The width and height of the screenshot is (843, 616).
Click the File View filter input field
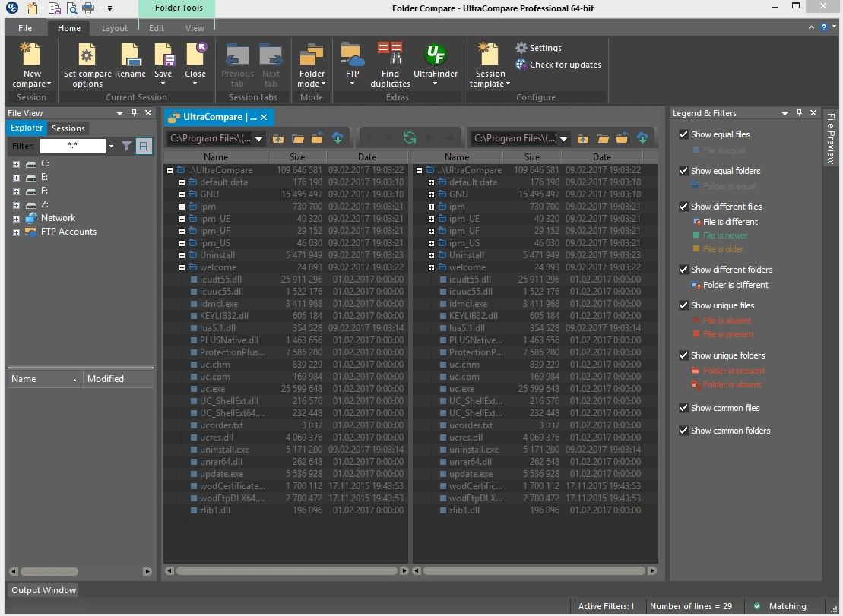72,146
